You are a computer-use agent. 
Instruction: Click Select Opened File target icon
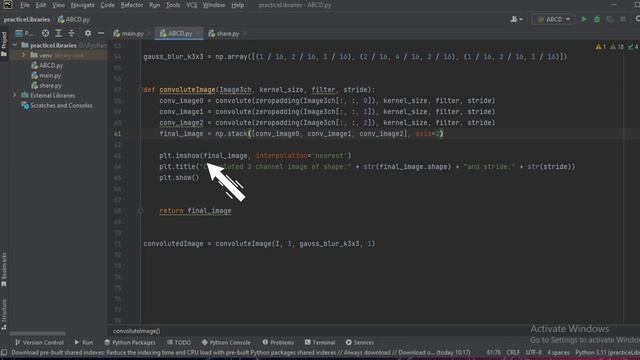click(45, 33)
